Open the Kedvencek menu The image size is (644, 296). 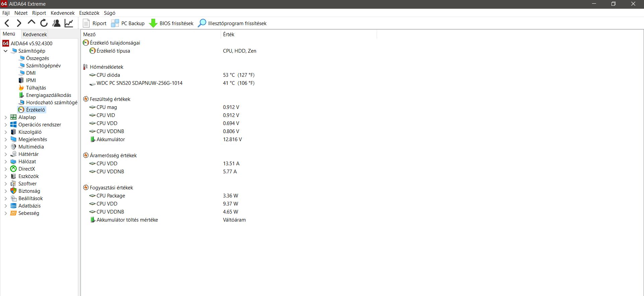[62, 13]
